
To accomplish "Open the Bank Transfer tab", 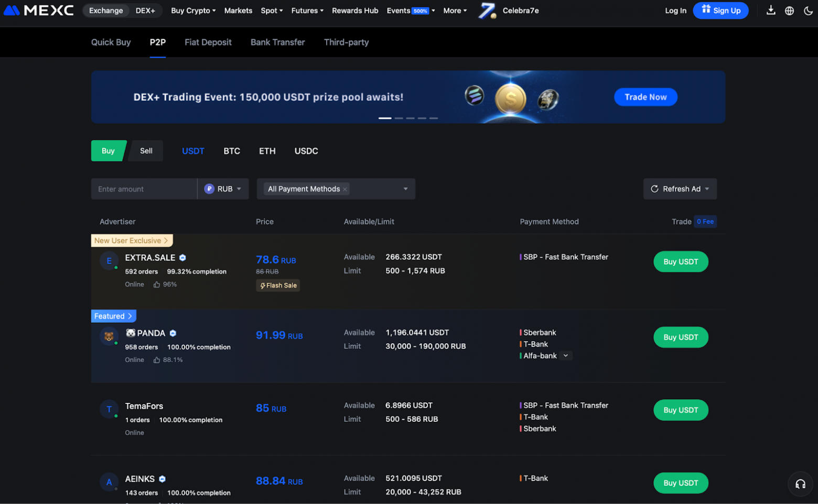I will [x=277, y=42].
